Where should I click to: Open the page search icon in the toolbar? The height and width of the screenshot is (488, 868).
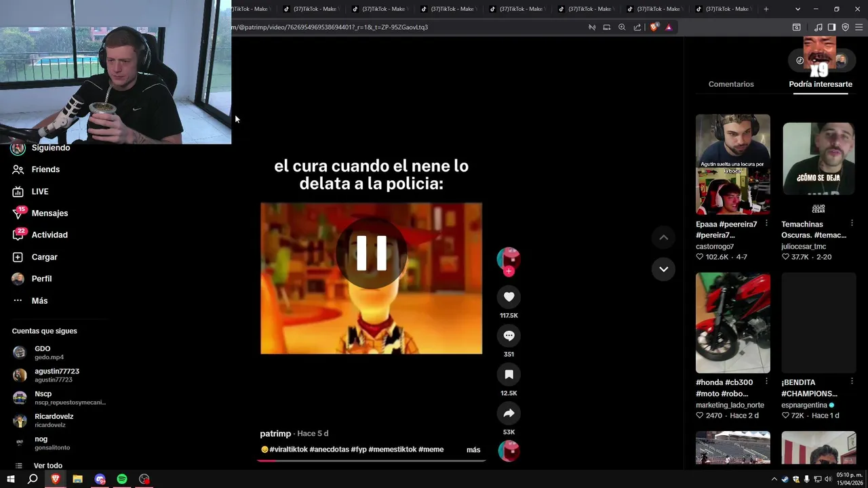(x=797, y=27)
